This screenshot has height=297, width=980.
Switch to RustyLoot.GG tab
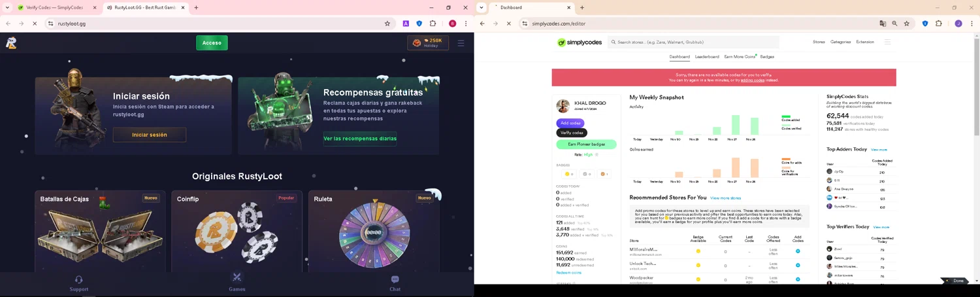(x=145, y=8)
